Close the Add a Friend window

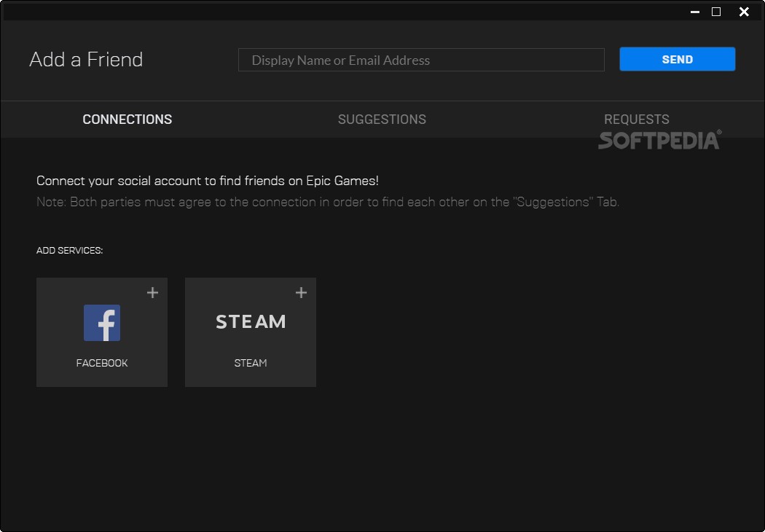click(x=744, y=12)
